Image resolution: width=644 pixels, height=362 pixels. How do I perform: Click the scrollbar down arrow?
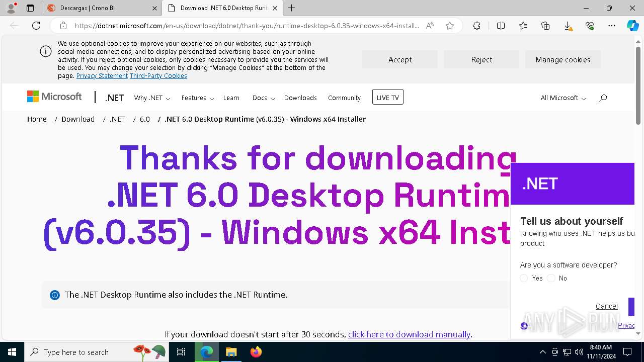tap(638, 333)
